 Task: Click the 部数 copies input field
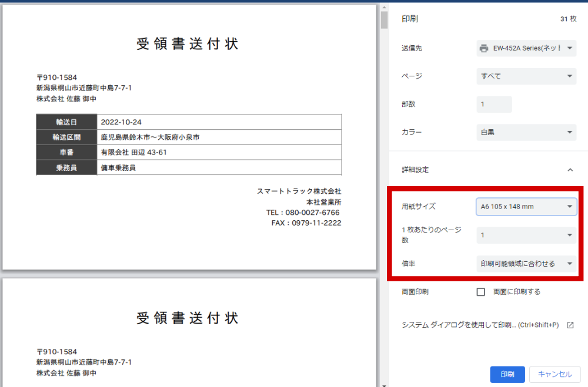(494, 105)
